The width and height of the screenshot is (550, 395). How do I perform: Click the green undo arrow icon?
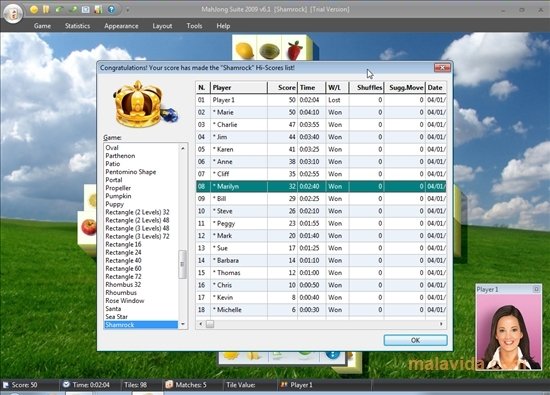pos(59,9)
